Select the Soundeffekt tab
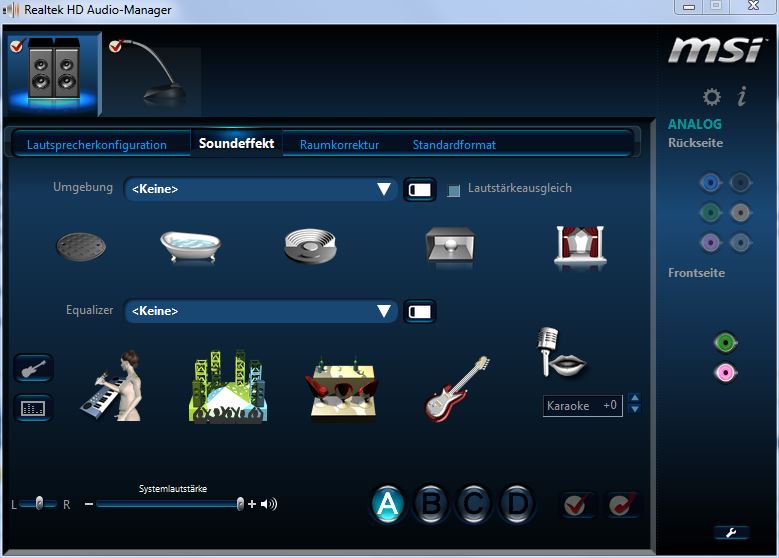 click(236, 144)
